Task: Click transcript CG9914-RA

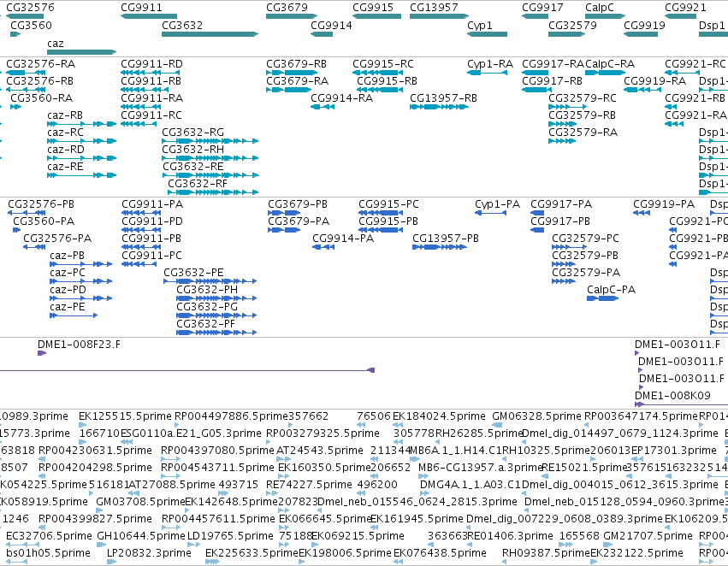Action: [x=341, y=97]
